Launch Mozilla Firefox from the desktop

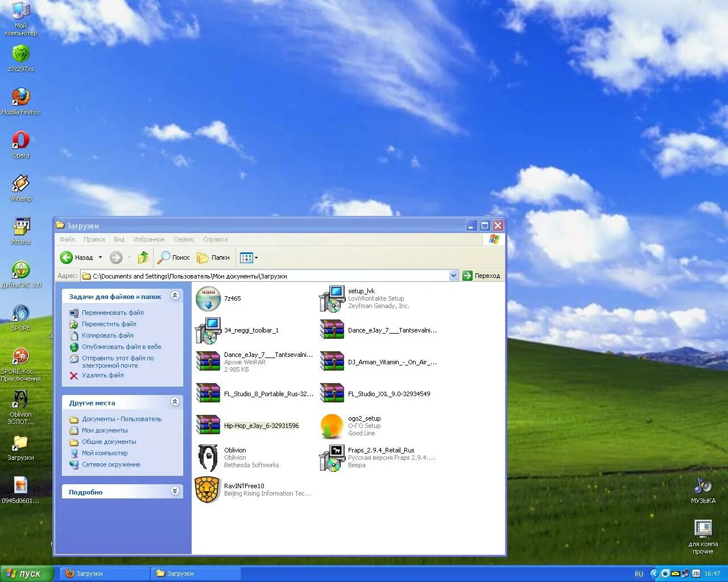click(20, 101)
